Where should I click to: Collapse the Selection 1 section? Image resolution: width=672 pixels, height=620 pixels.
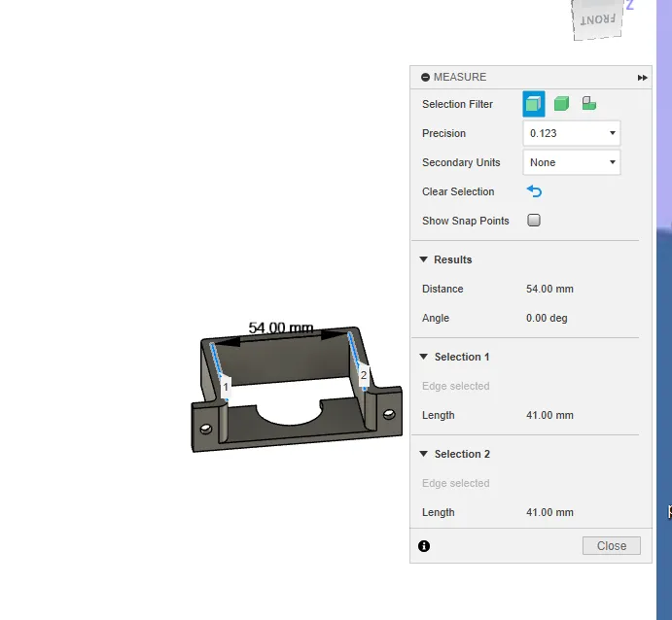(423, 357)
